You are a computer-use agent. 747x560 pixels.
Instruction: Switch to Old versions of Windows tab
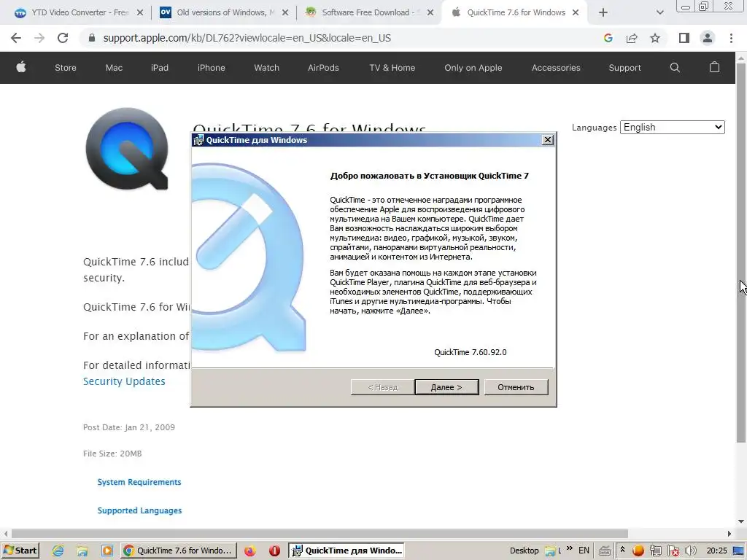tap(223, 12)
